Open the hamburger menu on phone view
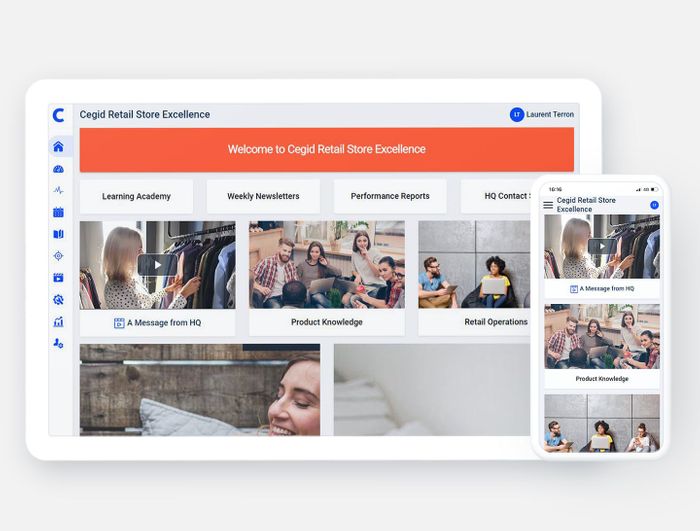This screenshot has height=531, width=700. pyautogui.click(x=548, y=205)
